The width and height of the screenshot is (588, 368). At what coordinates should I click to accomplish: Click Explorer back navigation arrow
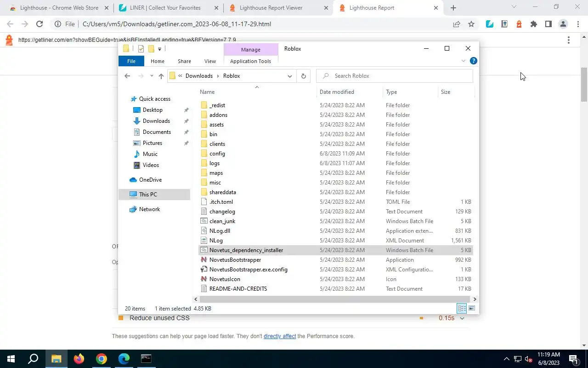pyautogui.click(x=127, y=76)
